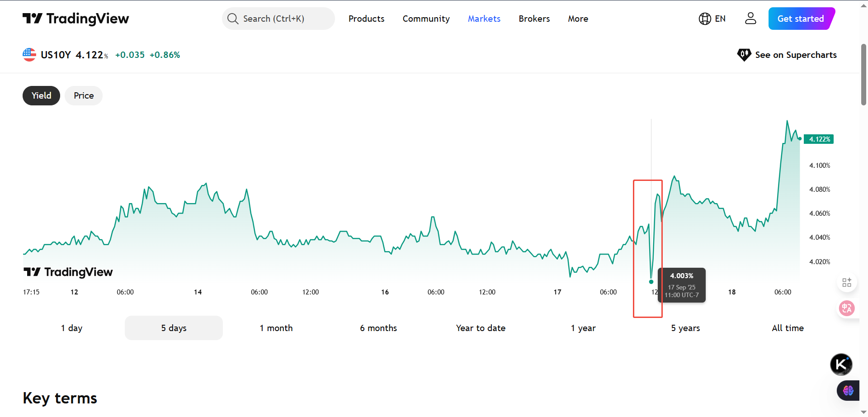Open the pink translate floating icon
This screenshot has height=417, width=868.
tap(846, 308)
